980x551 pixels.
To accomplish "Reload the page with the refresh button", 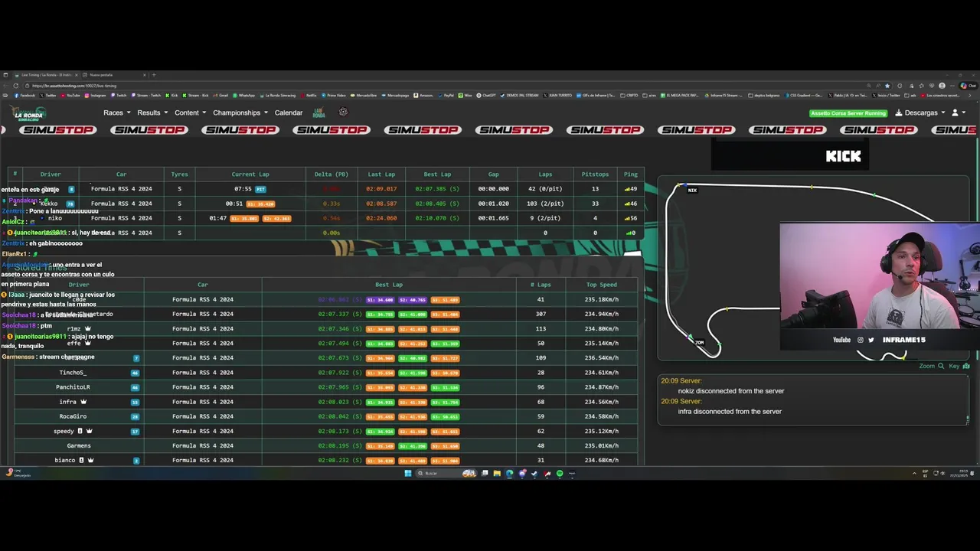I will click(15, 86).
